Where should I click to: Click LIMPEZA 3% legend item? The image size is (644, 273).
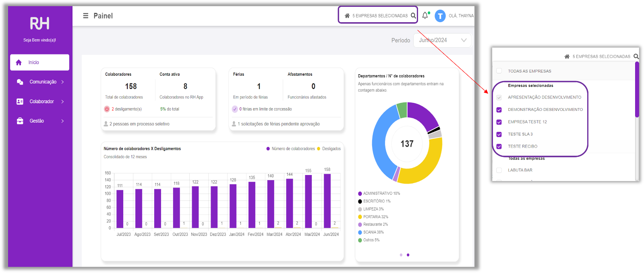371,209
